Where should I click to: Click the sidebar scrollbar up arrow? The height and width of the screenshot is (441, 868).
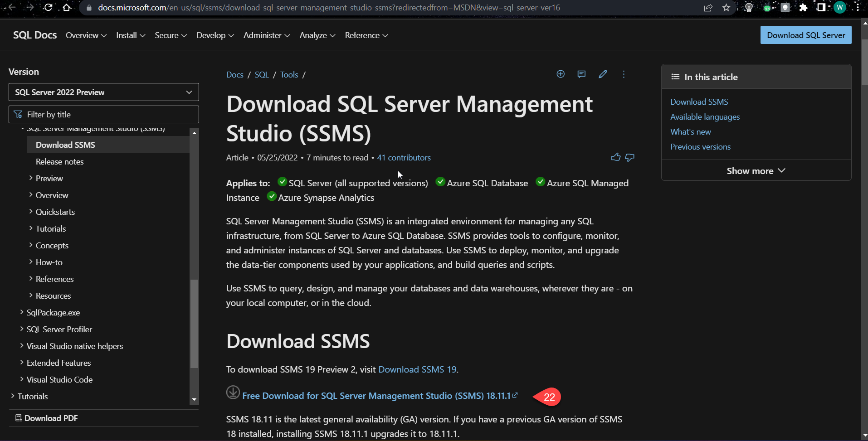194,133
